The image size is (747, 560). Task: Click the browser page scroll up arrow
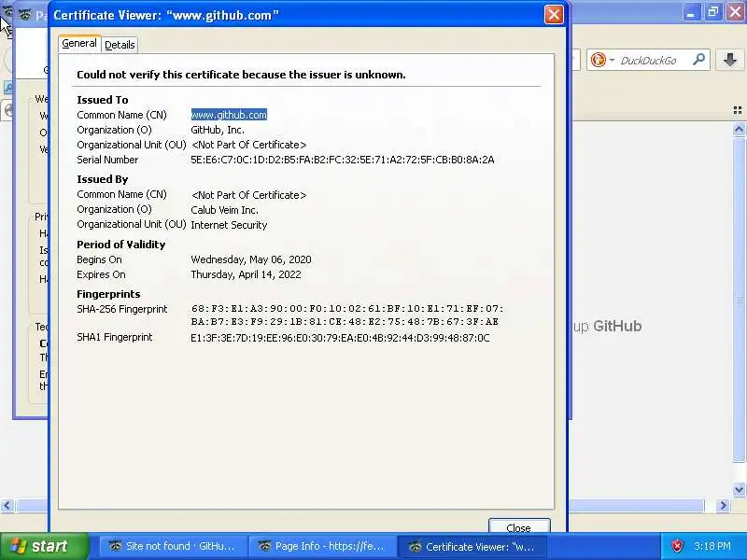tap(739, 129)
